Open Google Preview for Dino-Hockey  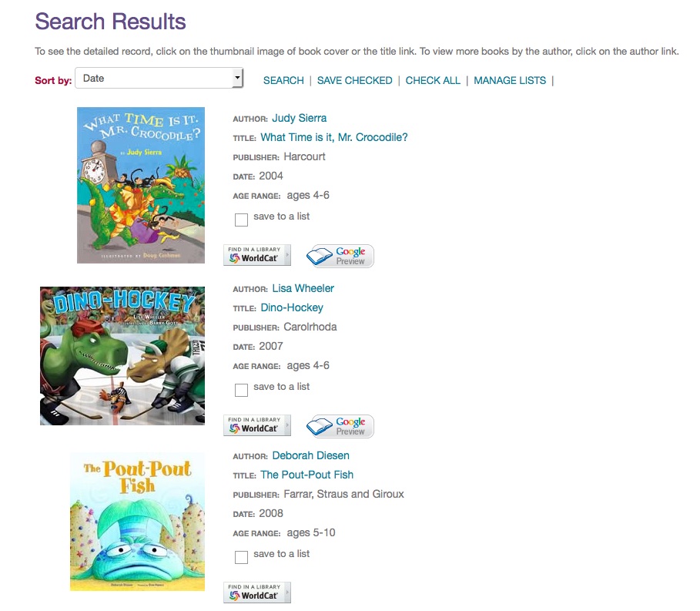tap(340, 426)
